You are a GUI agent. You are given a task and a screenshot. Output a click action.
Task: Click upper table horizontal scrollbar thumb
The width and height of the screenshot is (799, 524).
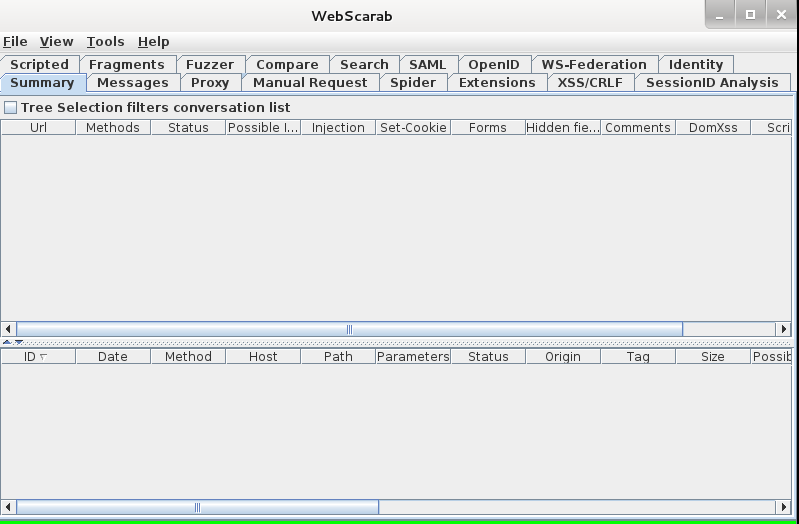click(x=350, y=329)
